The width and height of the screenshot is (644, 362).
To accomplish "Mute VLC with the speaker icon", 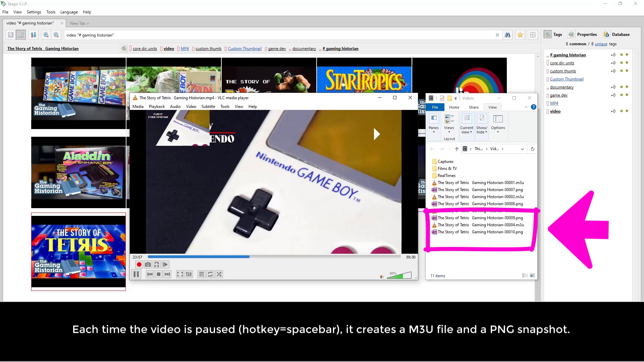I will click(x=382, y=277).
